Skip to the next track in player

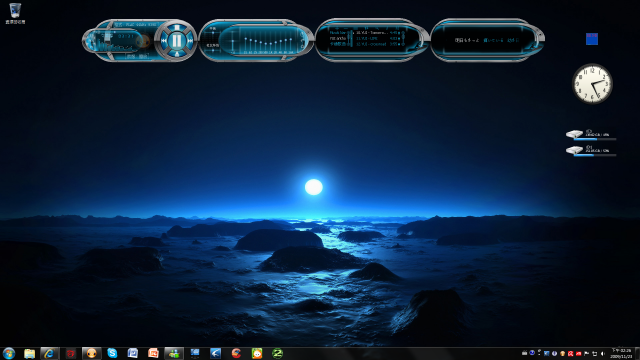[190, 41]
